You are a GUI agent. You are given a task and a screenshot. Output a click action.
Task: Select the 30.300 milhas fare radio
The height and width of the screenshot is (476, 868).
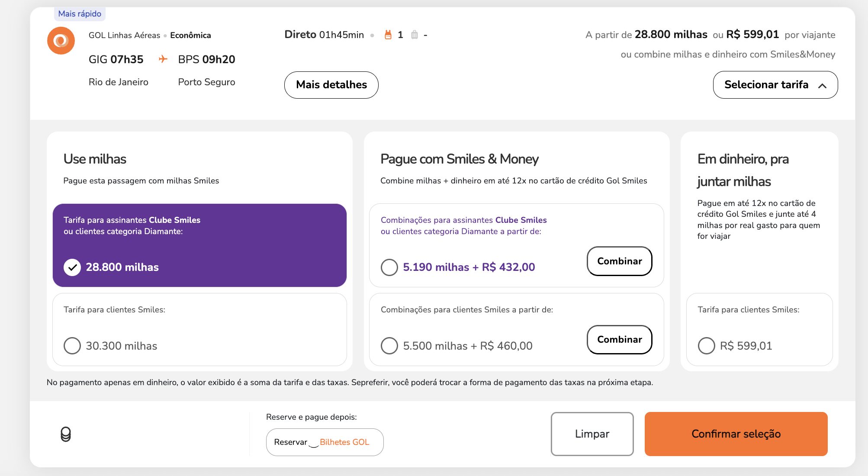(x=72, y=346)
